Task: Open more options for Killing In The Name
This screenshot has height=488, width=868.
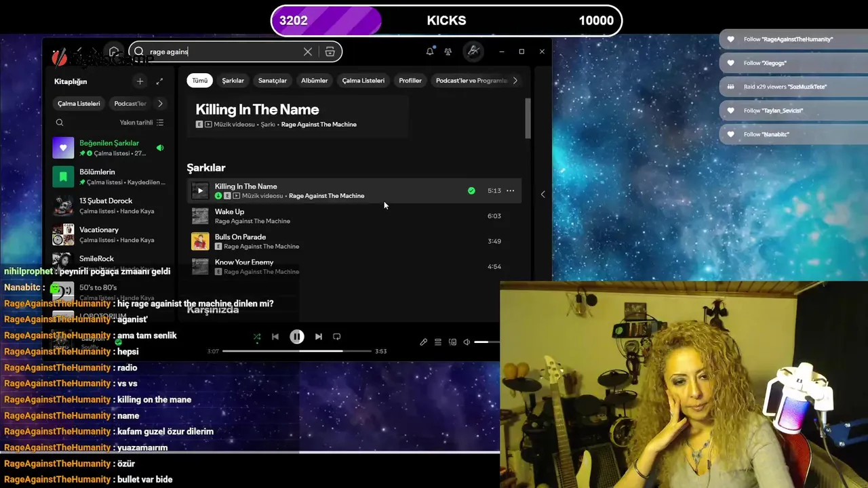Action: (511, 191)
